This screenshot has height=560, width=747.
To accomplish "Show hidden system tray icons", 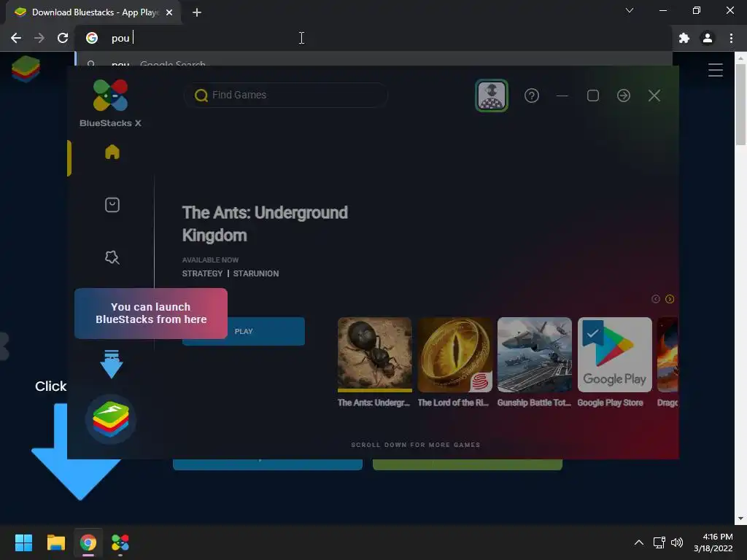I will click(x=639, y=542).
